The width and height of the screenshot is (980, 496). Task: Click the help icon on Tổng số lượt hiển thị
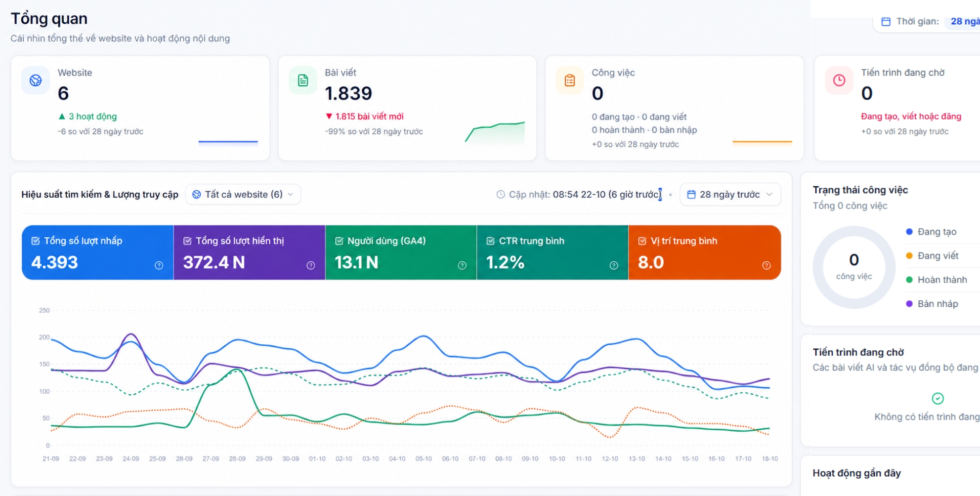click(x=310, y=265)
